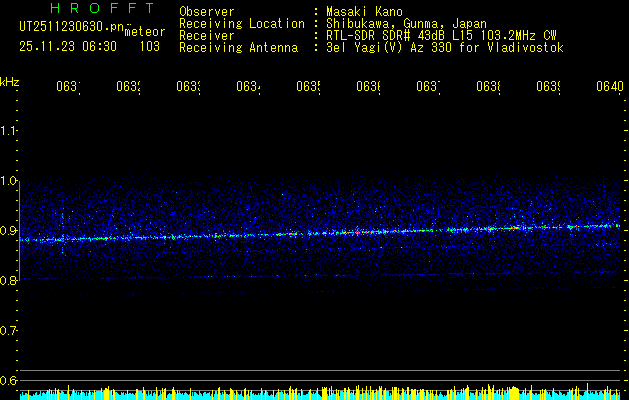Screen dimensions: 629x400
Task: Click the 0635 time marker
Action: coord(308,87)
